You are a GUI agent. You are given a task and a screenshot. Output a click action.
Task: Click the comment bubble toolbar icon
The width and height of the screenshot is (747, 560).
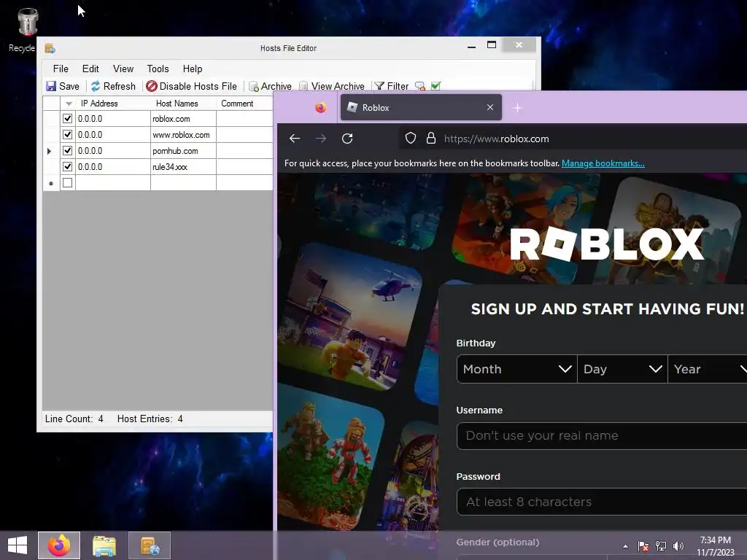coord(419,86)
